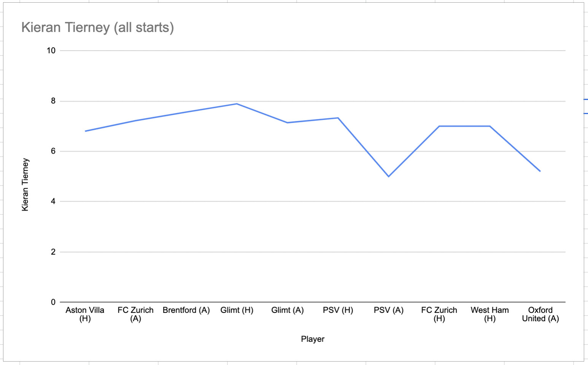Select the 'Glimt (A)' axis label
588x365 pixels.
287,310
